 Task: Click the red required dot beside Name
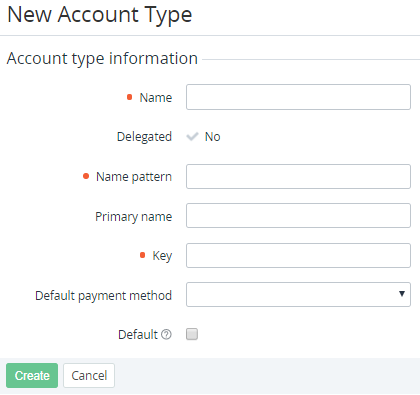(130, 97)
